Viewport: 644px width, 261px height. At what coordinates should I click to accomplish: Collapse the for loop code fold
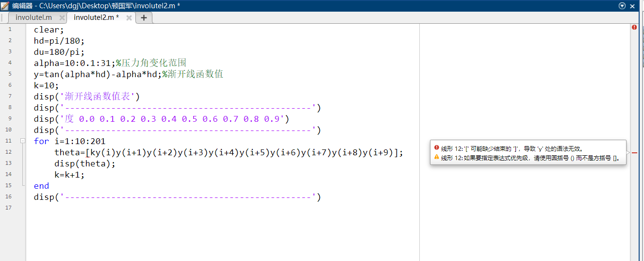tap(22, 141)
